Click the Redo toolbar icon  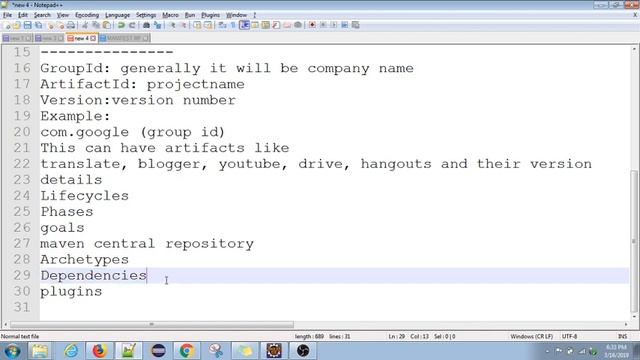(132, 25)
